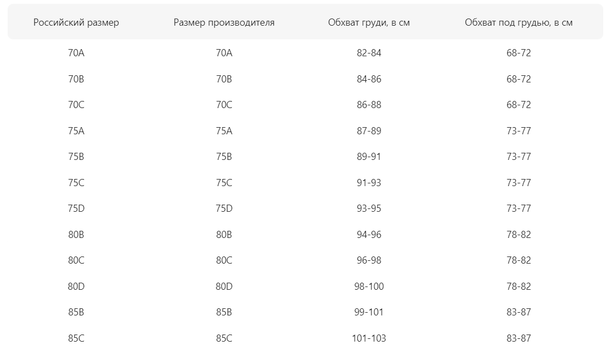This screenshot has width=612, height=364.
Task: Click the 'Российский размер' column header
Action: tap(76, 22)
